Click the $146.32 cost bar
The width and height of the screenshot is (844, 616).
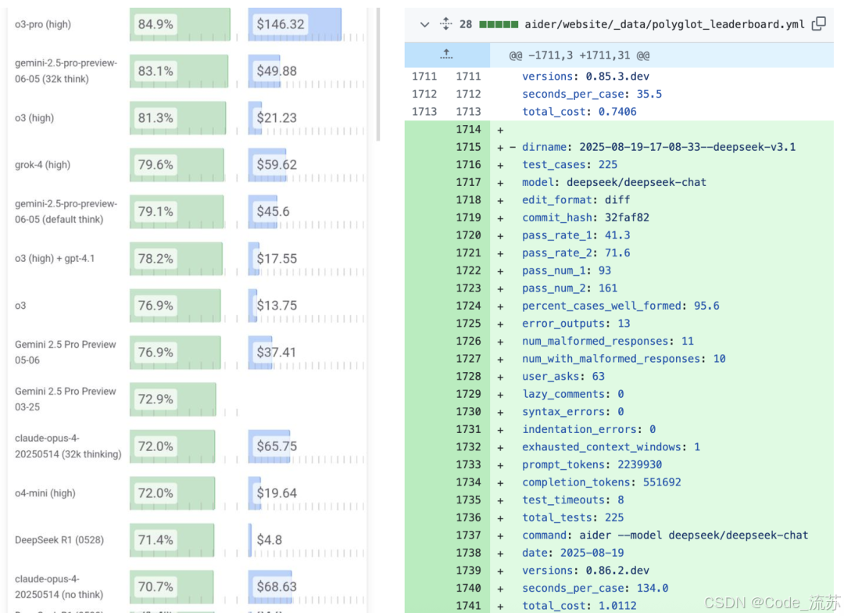pyautogui.click(x=295, y=24)
